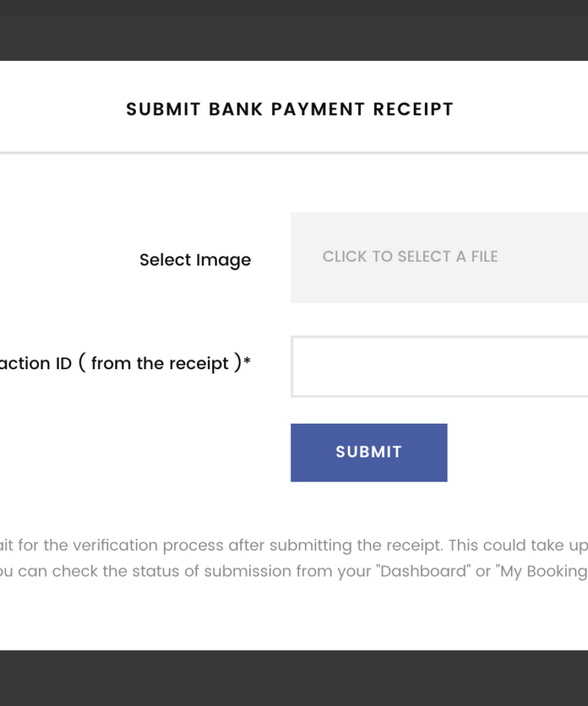Screen dimensions: 588x706
Task: Click the required asterisk after the receipt label
Action: point(247,362)
